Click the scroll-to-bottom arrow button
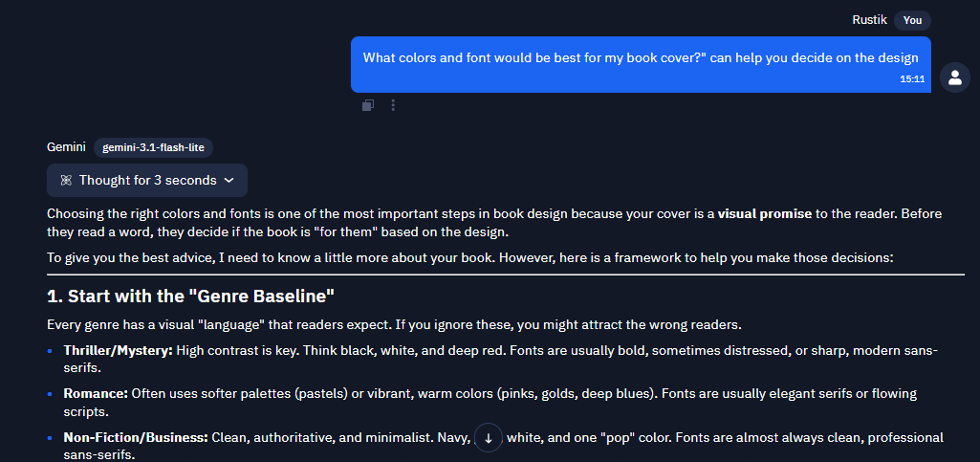Viewport: 980px width, 462px height. point(489,438)
